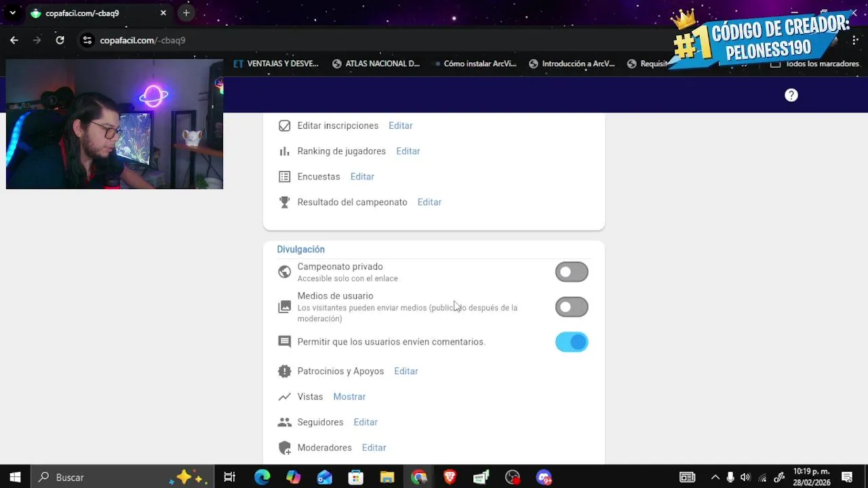Open volume control in system tray
The width and height of the screenshot is (868, 488).
point(746,477)
